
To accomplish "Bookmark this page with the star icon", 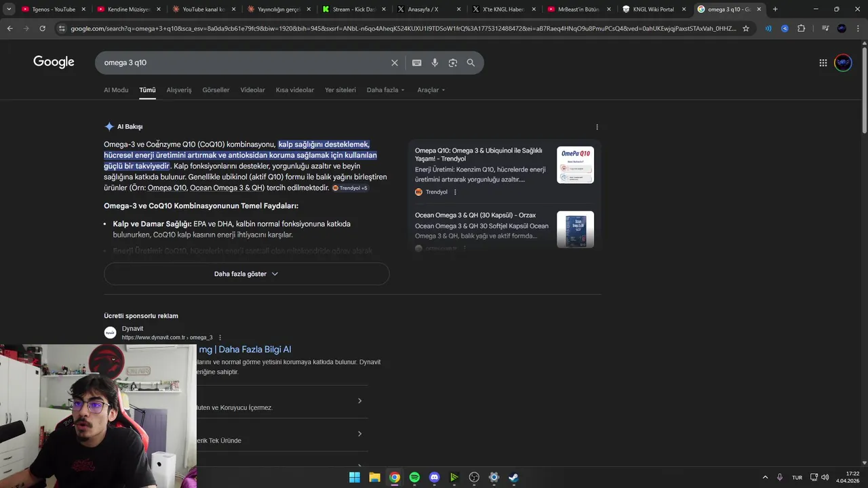I will tap(746, 28).
